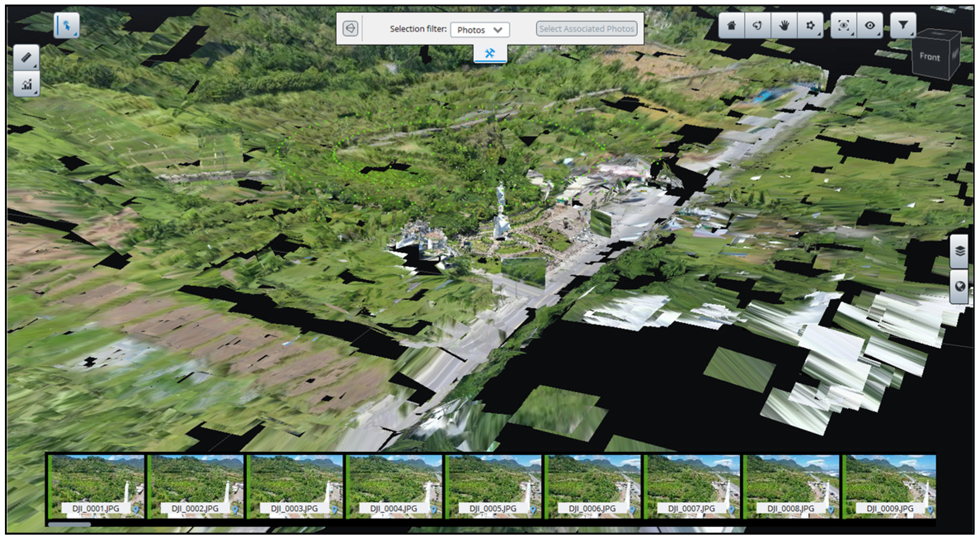The image size is (980, 540).
Task: Click the Front face of view cube
Action: pyautogui.click(x=929, y=57)
